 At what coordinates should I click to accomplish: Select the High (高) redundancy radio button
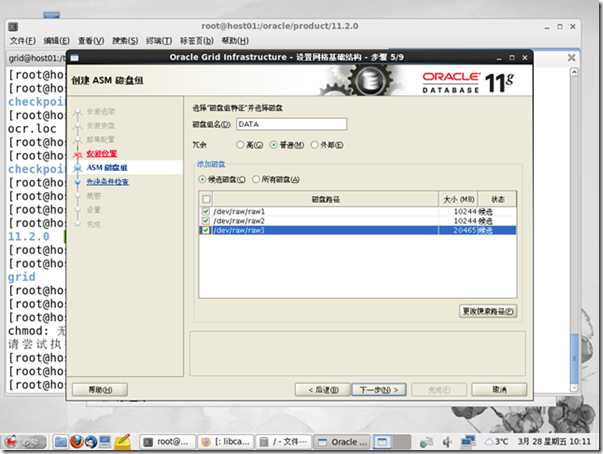point(240,145)
